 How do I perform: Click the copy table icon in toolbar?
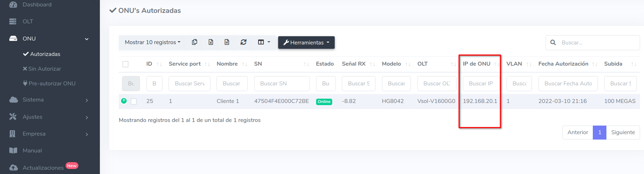tap(194, 42)
